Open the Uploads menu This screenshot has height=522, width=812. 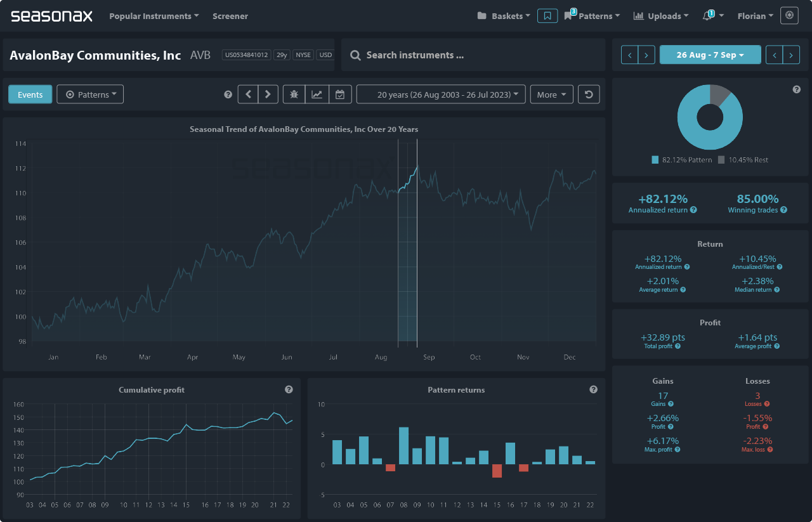coord(661,16)
